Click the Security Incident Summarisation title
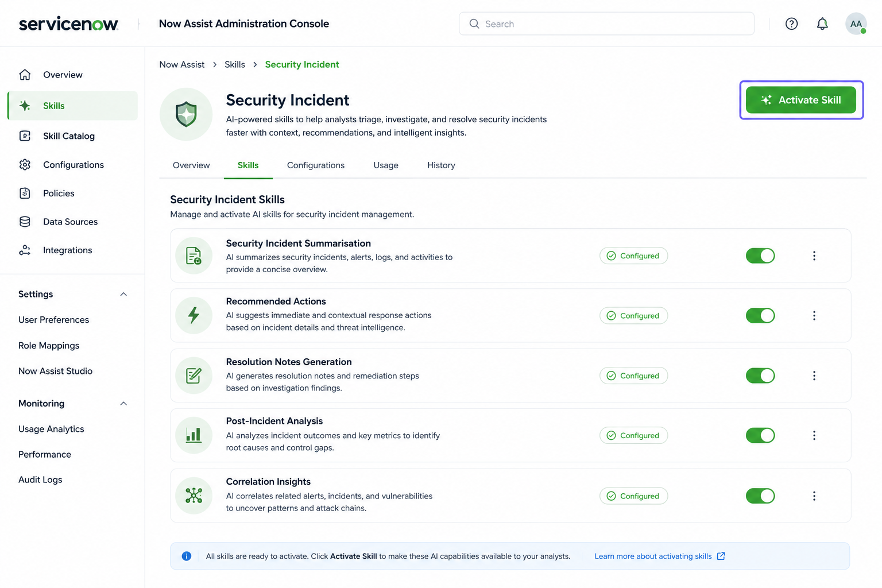The width and height of the screenshot is (882, 588). pos(298,243)
